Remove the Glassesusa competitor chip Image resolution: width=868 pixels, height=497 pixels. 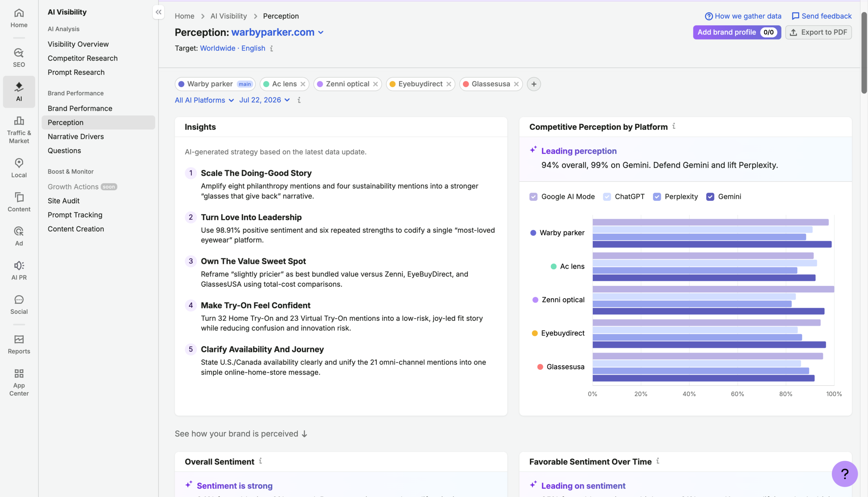[x=516, y=84]
